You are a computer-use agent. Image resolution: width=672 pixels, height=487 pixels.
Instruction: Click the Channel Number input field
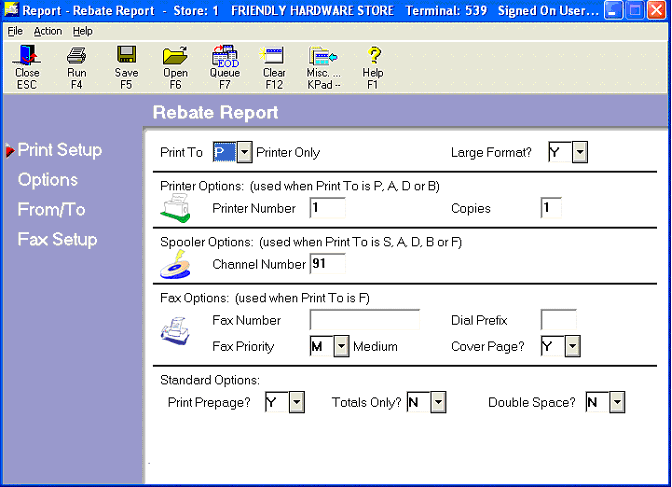pos(327,264)
